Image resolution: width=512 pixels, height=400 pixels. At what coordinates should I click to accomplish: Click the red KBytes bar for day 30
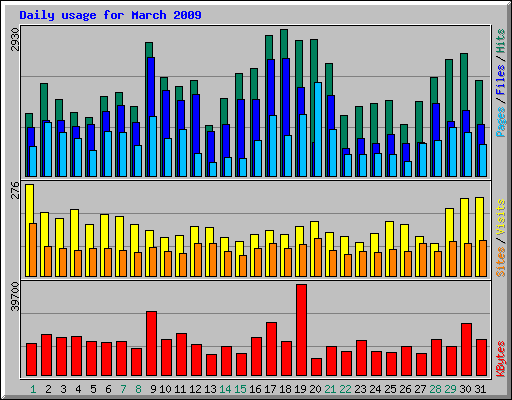pyautogui.click(x=466, y=350)
